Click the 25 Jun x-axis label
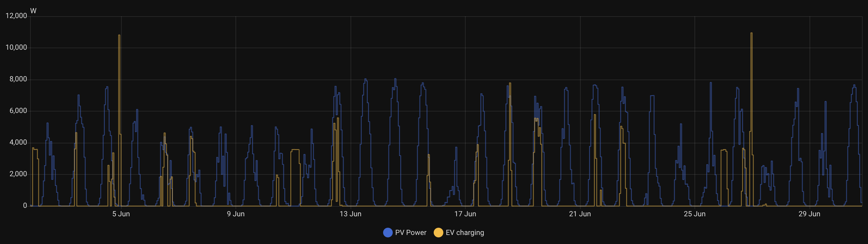Viewport: 868px width, 244px height. (x=695, y=214)
